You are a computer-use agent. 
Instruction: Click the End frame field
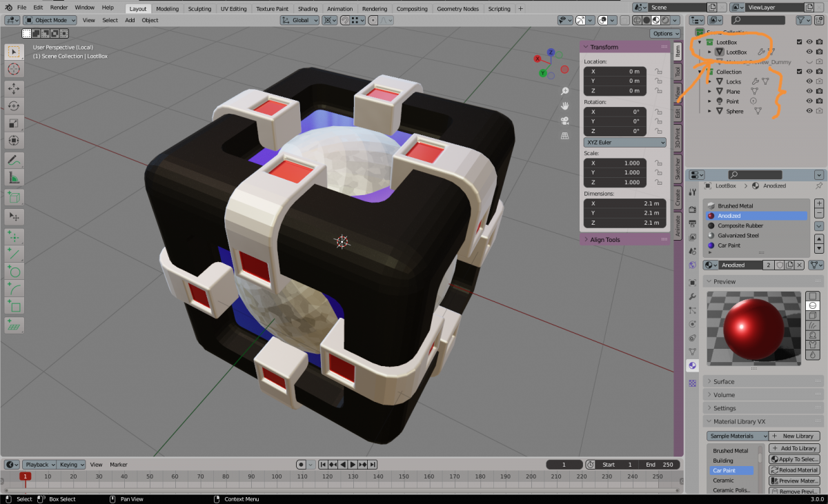pyautogui.click(x=660, y=465)
